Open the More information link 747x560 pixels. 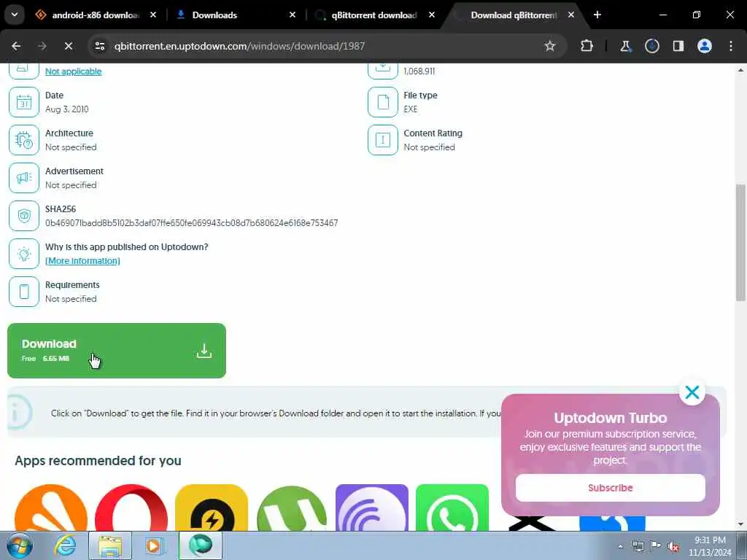[82, 261]
